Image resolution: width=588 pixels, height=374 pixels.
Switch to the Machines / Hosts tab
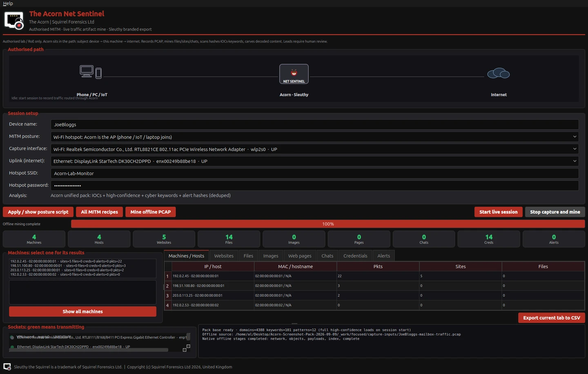click(x=186, y=256)
